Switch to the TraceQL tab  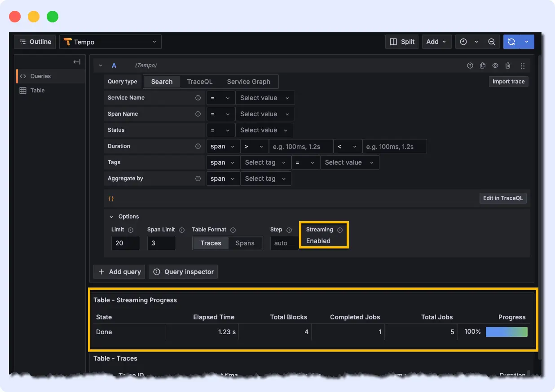[x=199, y=82]
